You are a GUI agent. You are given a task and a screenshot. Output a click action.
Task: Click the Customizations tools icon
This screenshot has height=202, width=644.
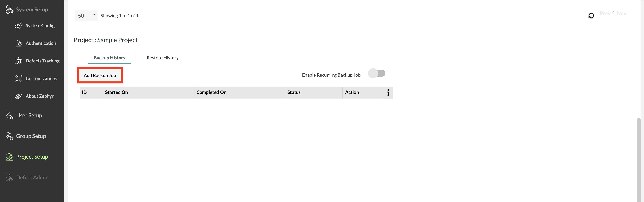tap(19, 79)
